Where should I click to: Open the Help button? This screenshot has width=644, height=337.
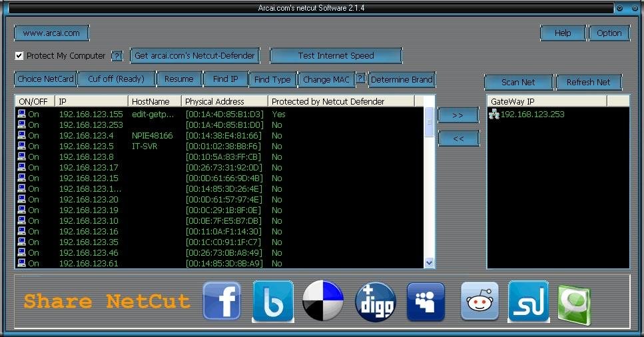click(563, 33)
